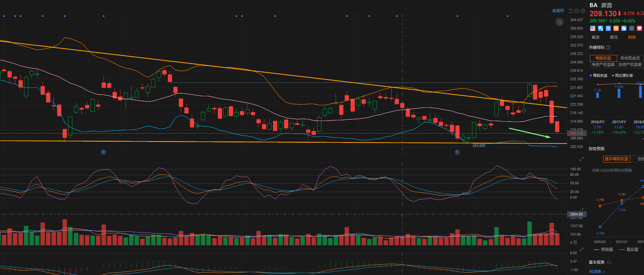Toggle the 同比增长率 legend series
This screenshot has width=644, height=275.
622,75
